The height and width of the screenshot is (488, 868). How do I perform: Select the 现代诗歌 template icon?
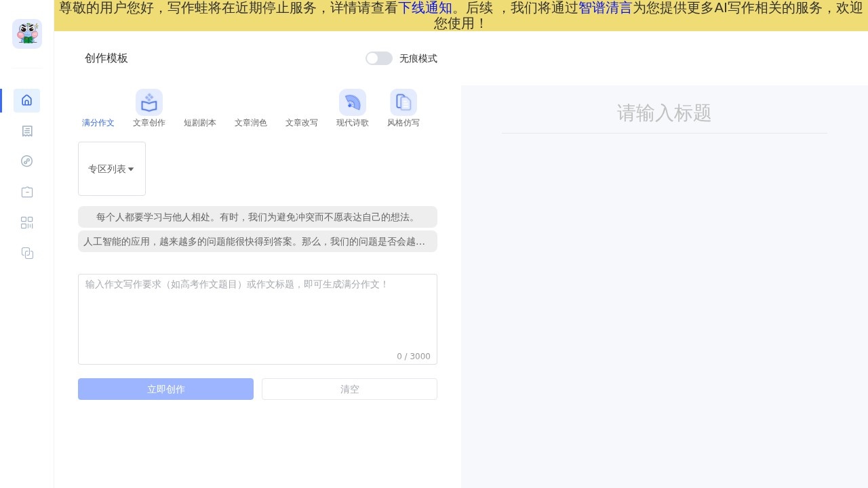click(x=353, y=102)
